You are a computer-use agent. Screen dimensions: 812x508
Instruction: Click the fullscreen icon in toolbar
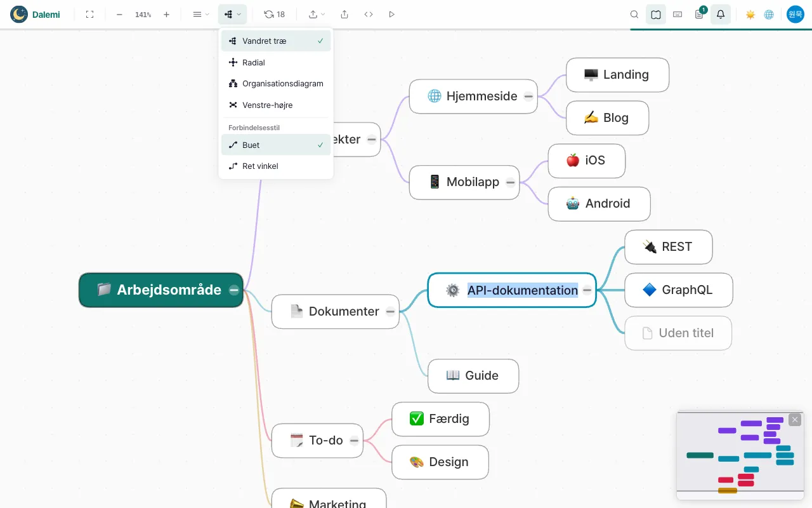point(89,15)
